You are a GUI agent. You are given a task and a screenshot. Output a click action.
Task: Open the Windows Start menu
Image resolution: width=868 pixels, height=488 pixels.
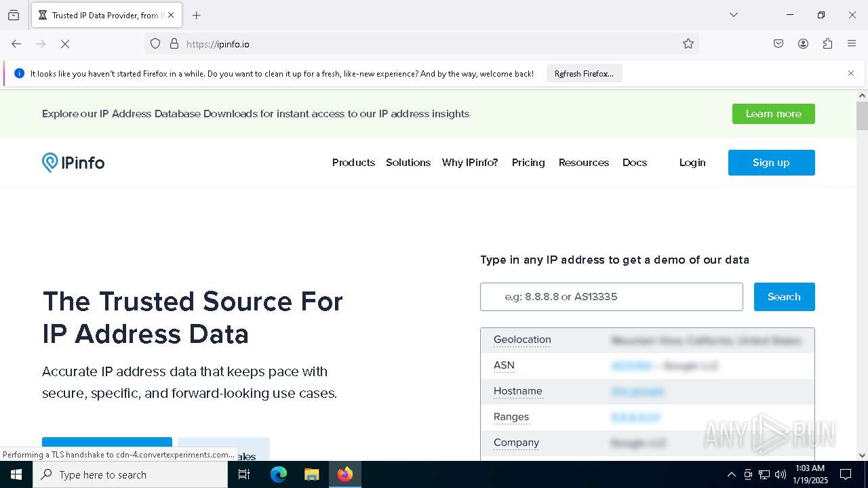(16, 474)
